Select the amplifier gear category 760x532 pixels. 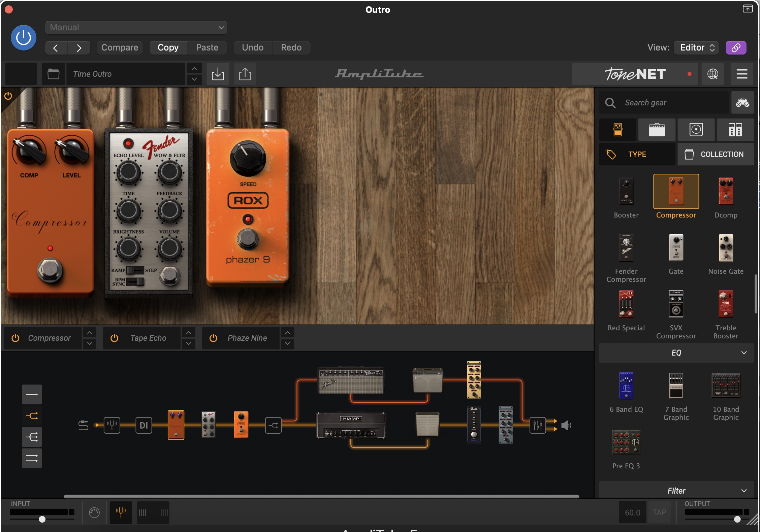pyautogui.click(x=657, y=130)
